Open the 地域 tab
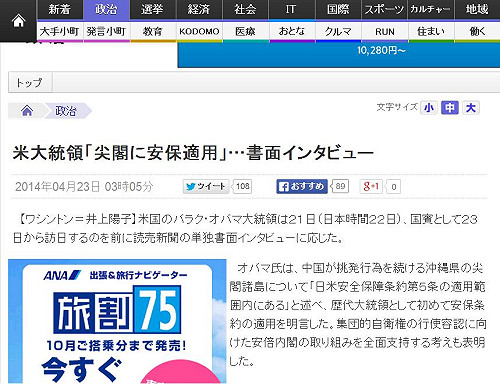The width and height of the screenshot is (500, 384). click(477, 9)
